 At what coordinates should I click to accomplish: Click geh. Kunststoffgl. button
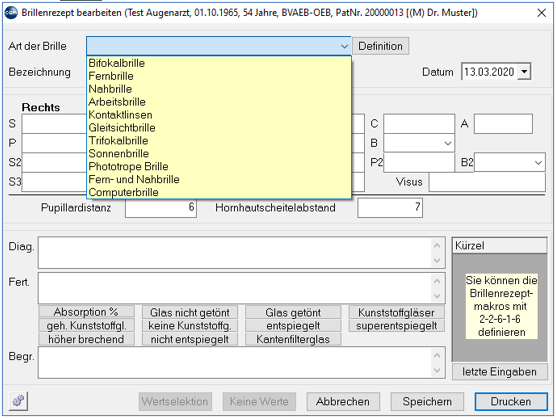pyautogui.click(x=86, y=325)
